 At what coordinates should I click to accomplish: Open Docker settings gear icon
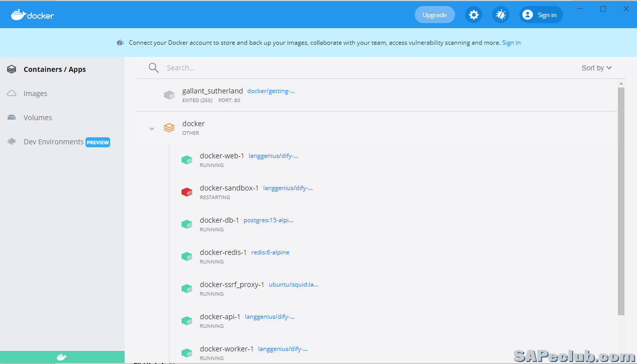(x=473, y=15)
